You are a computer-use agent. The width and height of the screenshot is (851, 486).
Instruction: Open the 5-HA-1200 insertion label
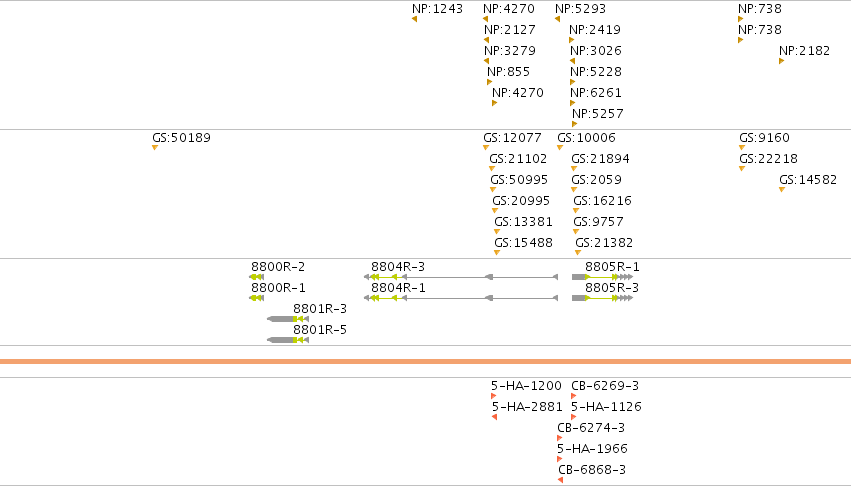coord(526,386)
